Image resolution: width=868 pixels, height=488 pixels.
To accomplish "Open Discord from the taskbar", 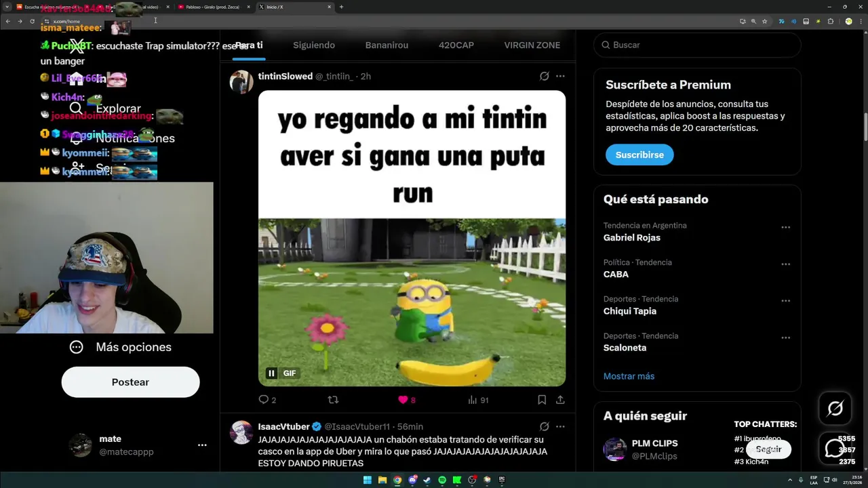I will [x=412, y=480].
